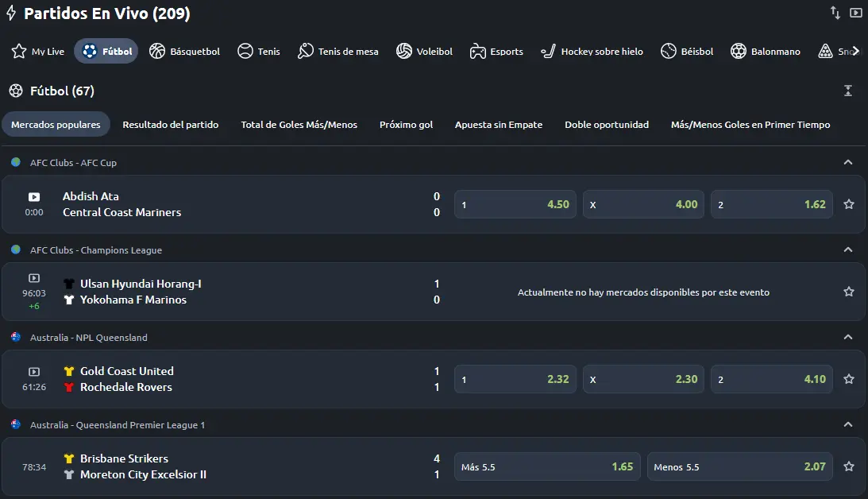Image resolution: width=868 pixels, height=499 pixels.
Task: Click the Brisbane Strikers yellow jersey icon
Action: (69, 459)
